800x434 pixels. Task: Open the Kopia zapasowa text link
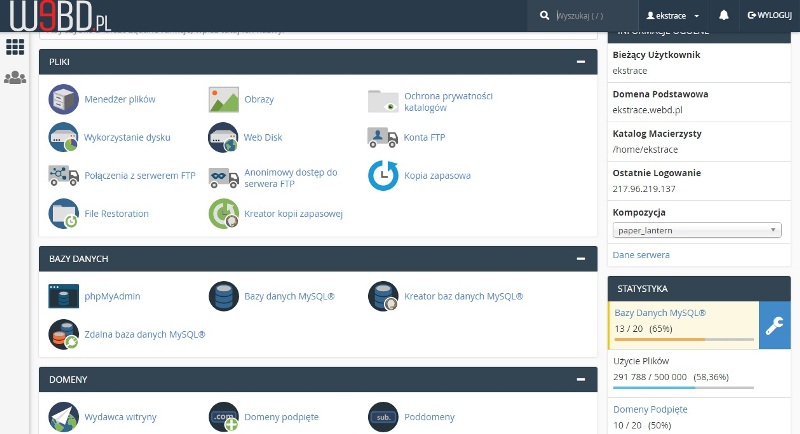(437, 175)
